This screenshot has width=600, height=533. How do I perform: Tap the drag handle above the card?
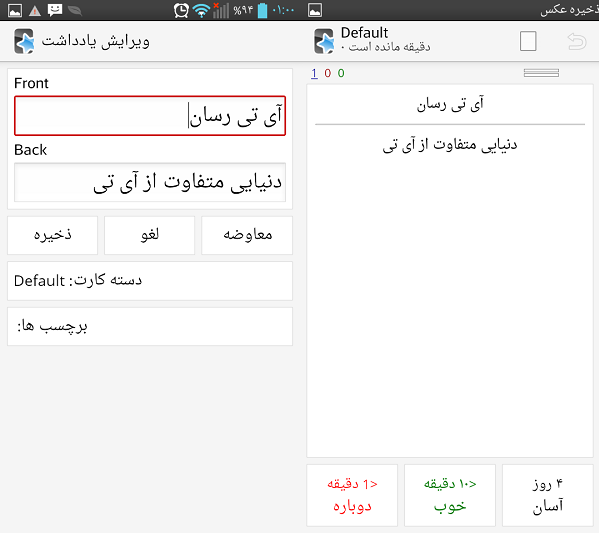pos(541,72)
